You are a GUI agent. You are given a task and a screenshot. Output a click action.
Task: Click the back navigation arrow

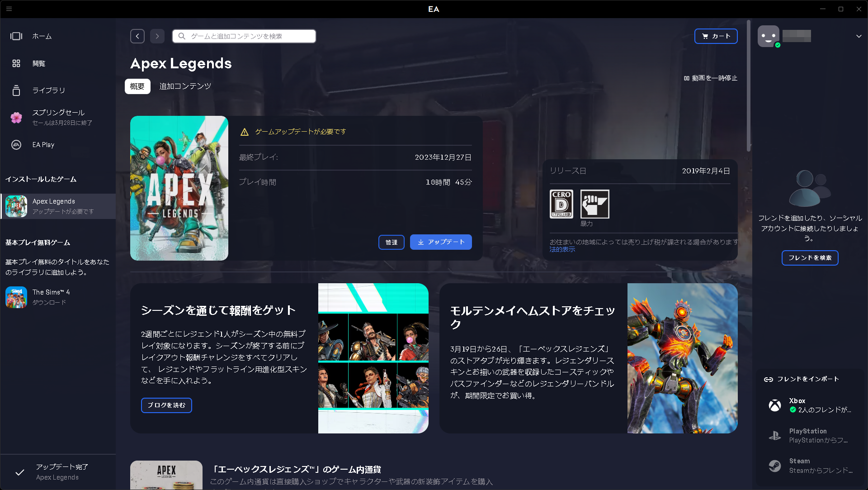click(x=137, y=36)
